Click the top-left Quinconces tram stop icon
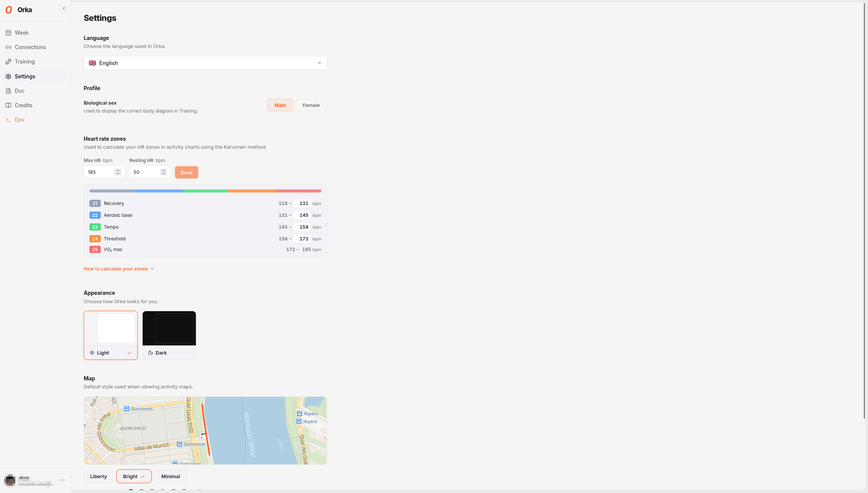Image resolution: width=868 pixels, height=493 pixels. 127,409
